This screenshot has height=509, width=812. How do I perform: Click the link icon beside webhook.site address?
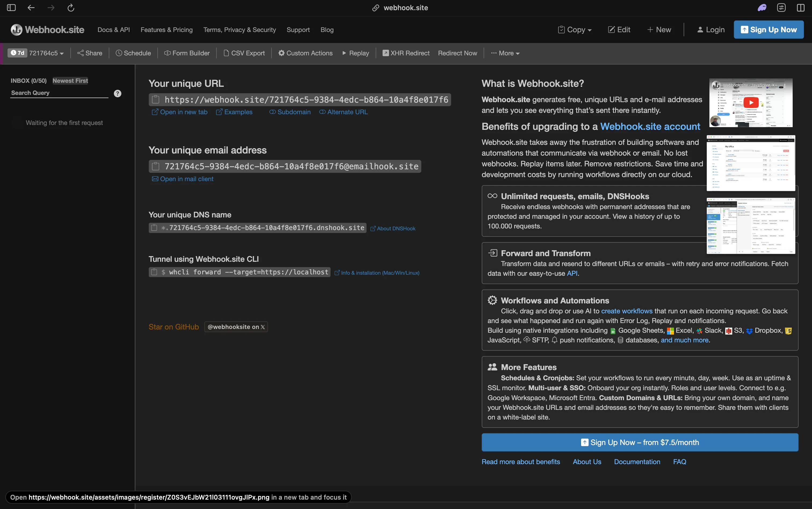tap(375, 8)
